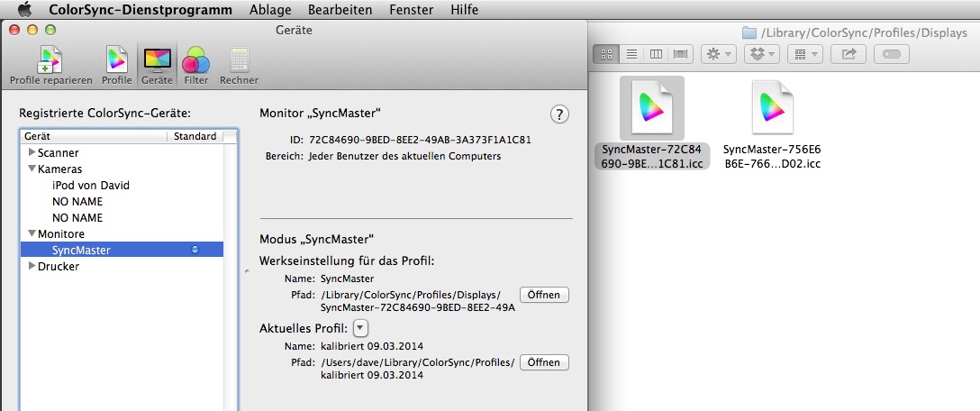Click file name SyncMaster-72C84690-9BE…1C81.icc

(652, 157)
